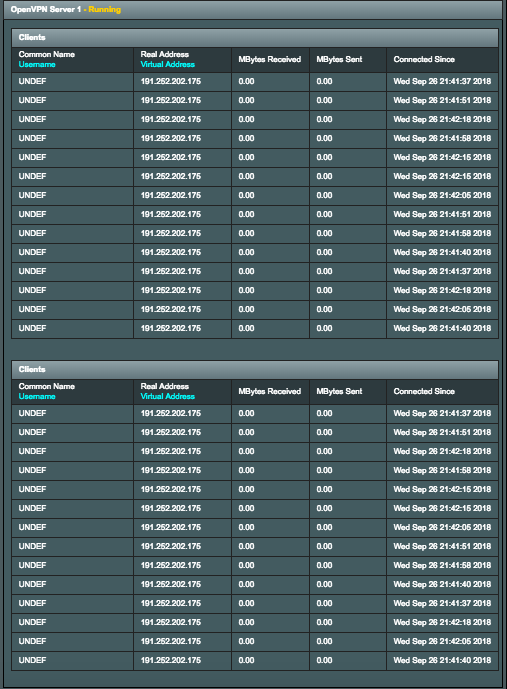
Task: Click the OpenVPN Server 1 title text
Action: click(46, 9)
